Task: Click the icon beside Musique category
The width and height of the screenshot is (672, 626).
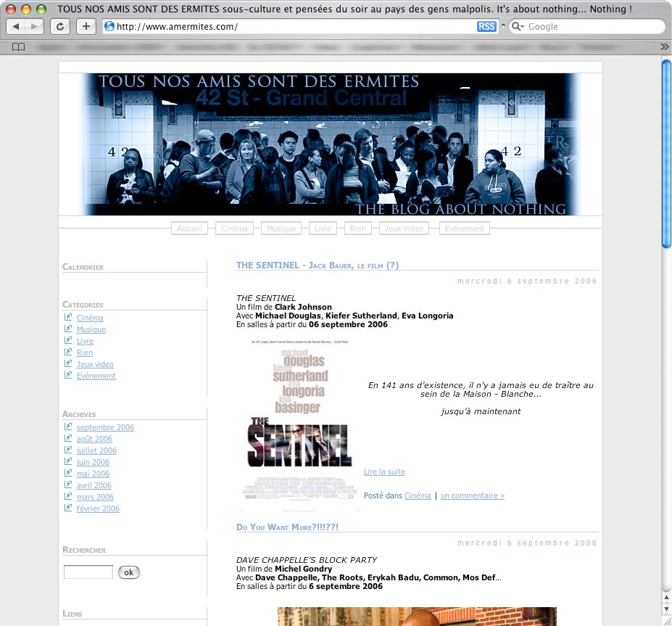Action: click(68, 329)
